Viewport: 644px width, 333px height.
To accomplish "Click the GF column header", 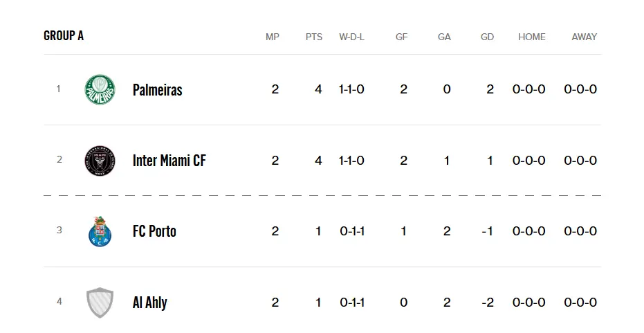I will click(x=402, y=37).
